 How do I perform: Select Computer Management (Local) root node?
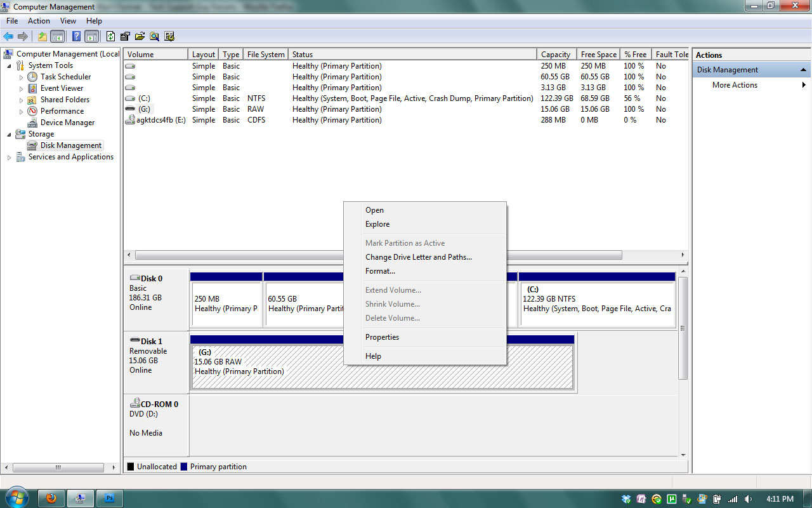(67, 54)
